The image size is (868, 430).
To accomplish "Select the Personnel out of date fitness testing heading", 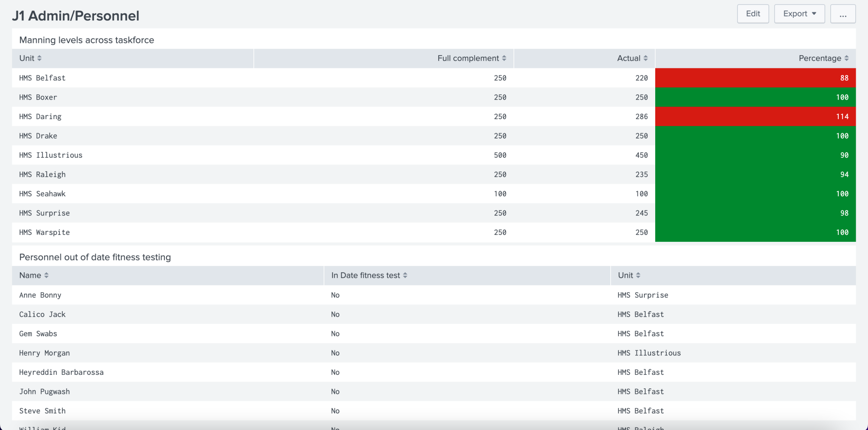I will (94, 257).
